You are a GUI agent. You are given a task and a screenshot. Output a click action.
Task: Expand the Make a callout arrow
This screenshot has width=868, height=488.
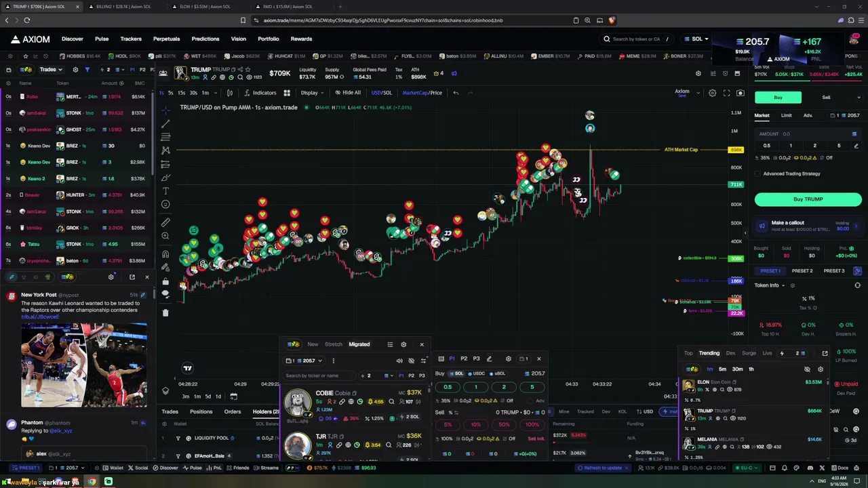(856, 226)
